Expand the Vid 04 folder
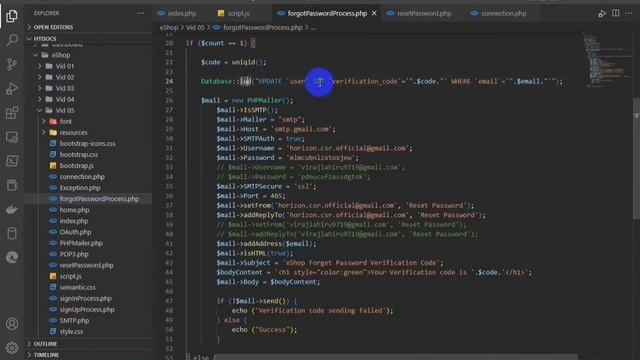The height and width of the screenshot is (360, 640). [64, 99]
